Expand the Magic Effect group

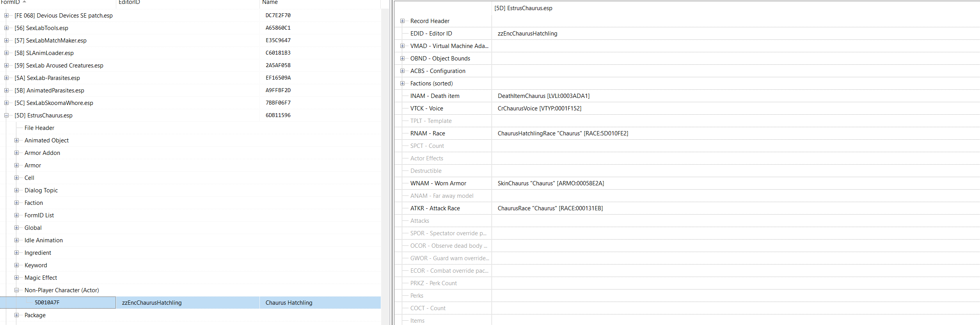[16, 278]
